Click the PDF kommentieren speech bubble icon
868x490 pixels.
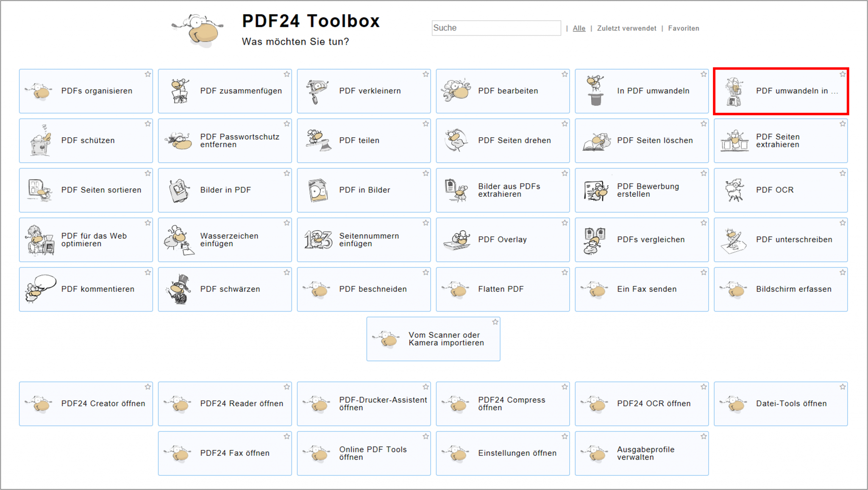coord(41,289)
